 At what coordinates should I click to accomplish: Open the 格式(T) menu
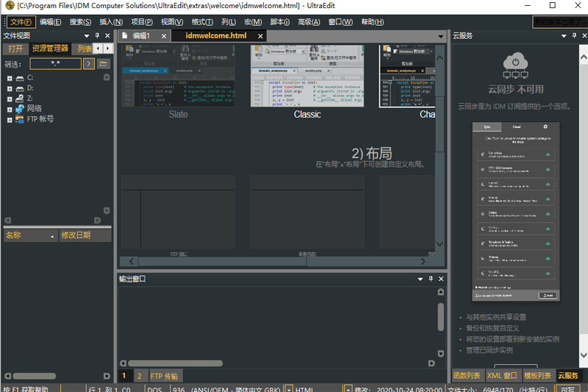click(x=202, y=22)
